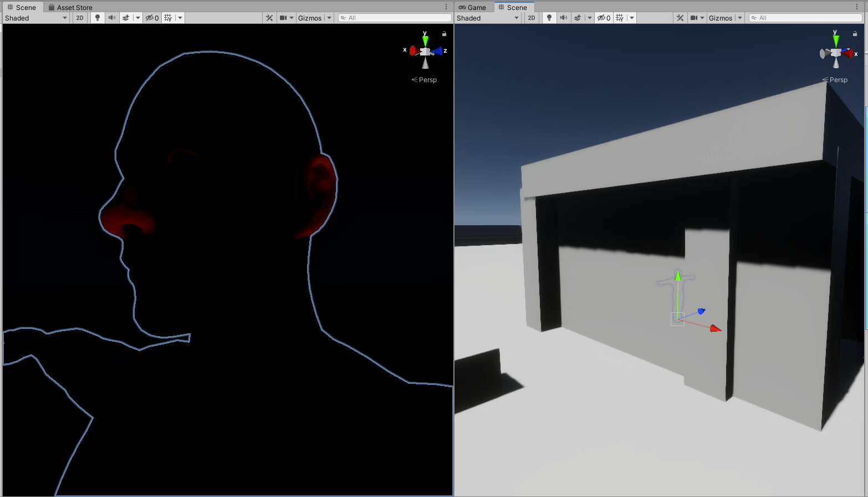Enable 2D view mode in the left Scene view
The height and width of the screenshot is (497, 868).
[x=79, y=17]
